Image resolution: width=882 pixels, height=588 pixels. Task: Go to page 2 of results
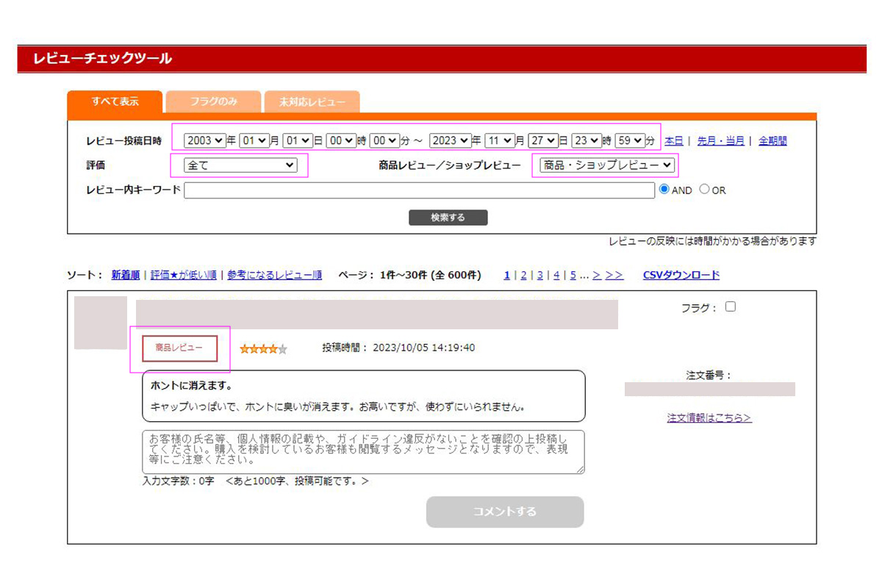[524, 275]
